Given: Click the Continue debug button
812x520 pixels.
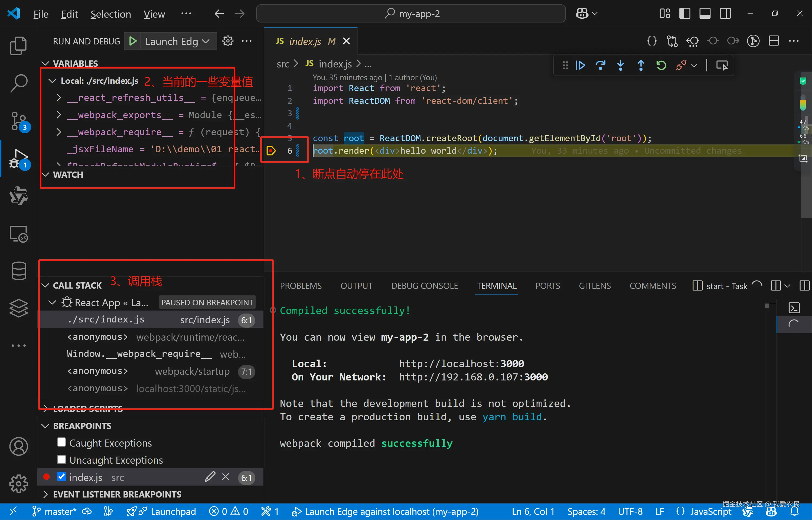Looking at the screenshot, I should click(x=580, y=65).
